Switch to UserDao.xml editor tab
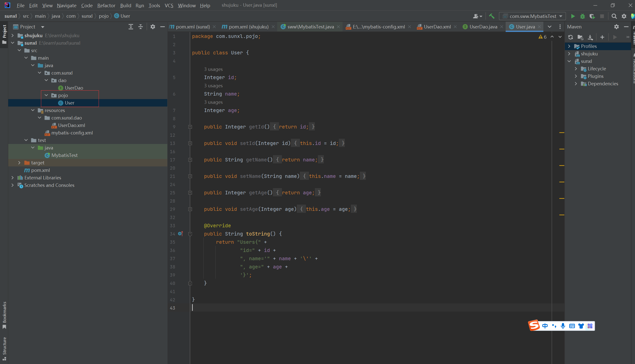The image size is (635, 364). [x=437, y=27]
